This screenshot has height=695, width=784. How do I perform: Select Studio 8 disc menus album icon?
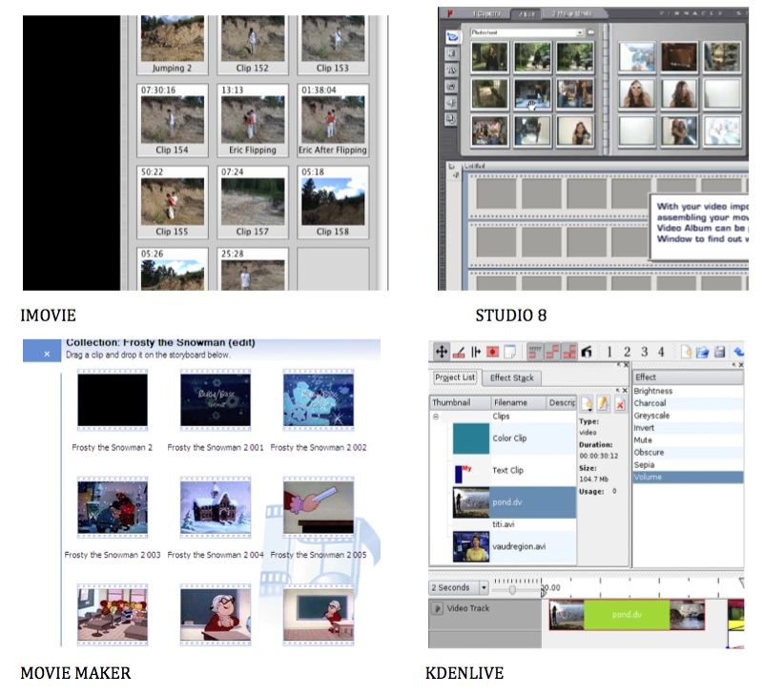click(451, 119)
